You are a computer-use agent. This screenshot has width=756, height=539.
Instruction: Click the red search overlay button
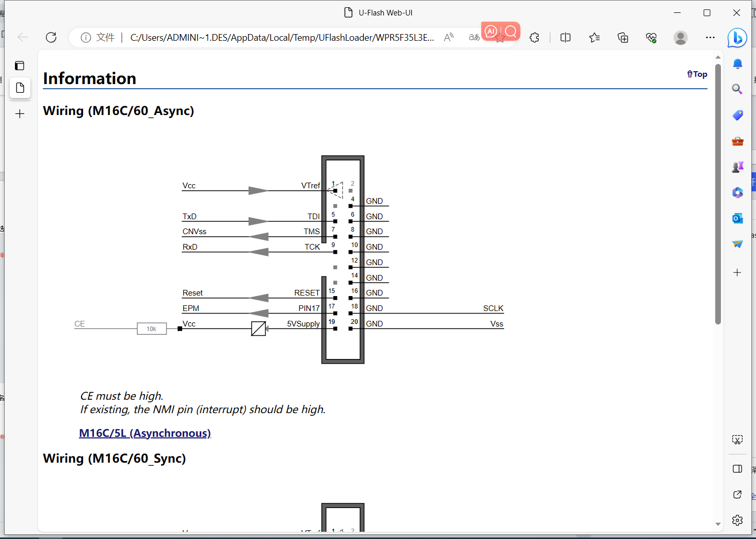[511, 31]
